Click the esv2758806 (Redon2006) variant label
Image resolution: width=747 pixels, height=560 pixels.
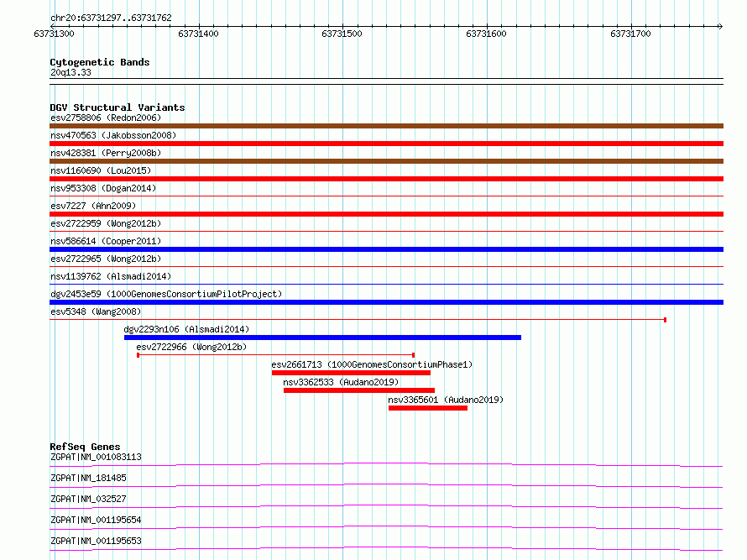106,118
